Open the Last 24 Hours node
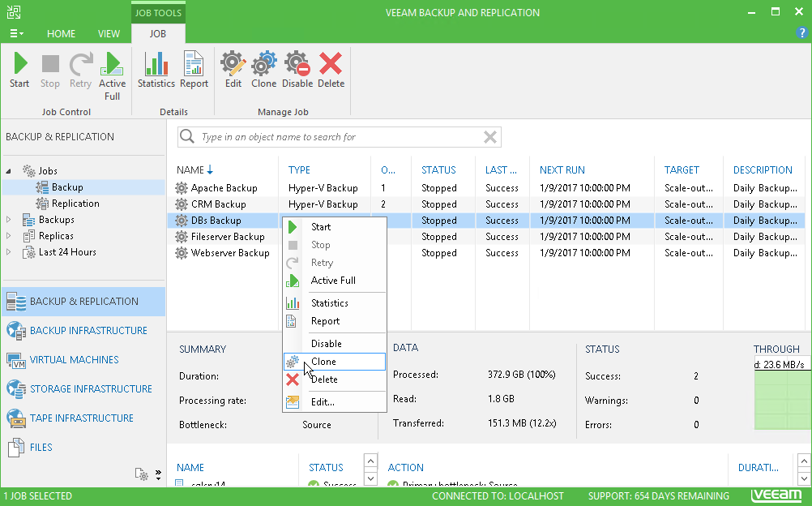Image resolution: width=812 pixels, height=506 pixels. 67,252
